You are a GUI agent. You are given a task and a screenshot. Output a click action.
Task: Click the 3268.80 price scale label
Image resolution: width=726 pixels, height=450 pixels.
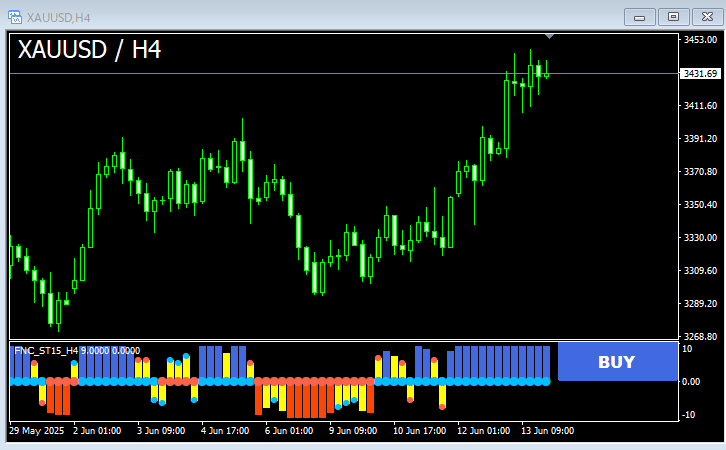701,337
